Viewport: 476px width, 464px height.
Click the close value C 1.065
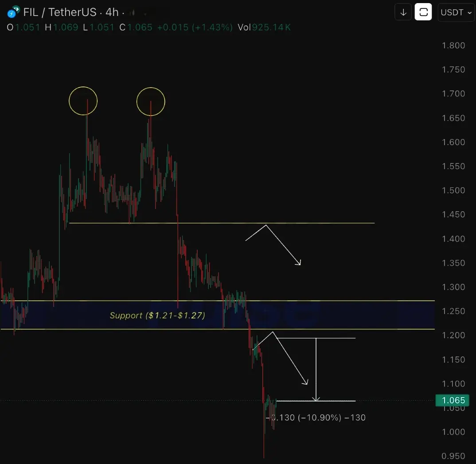point(136,27)
